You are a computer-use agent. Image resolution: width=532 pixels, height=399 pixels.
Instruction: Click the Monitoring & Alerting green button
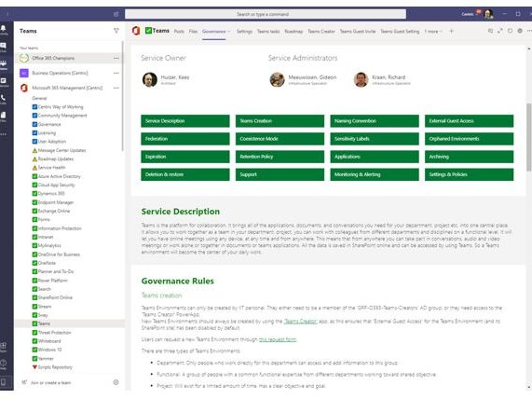tap(375, 174)
